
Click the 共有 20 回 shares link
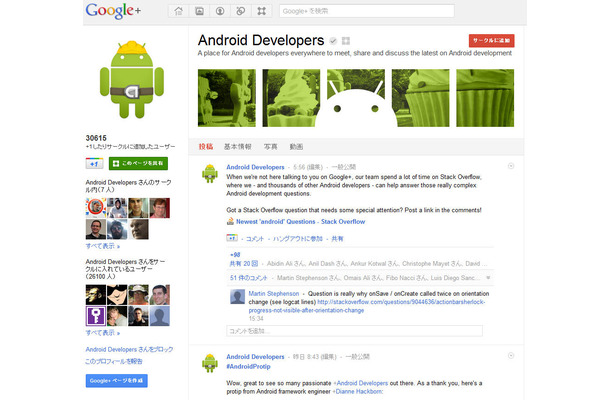pyautogui.click(x=244, y=263)
